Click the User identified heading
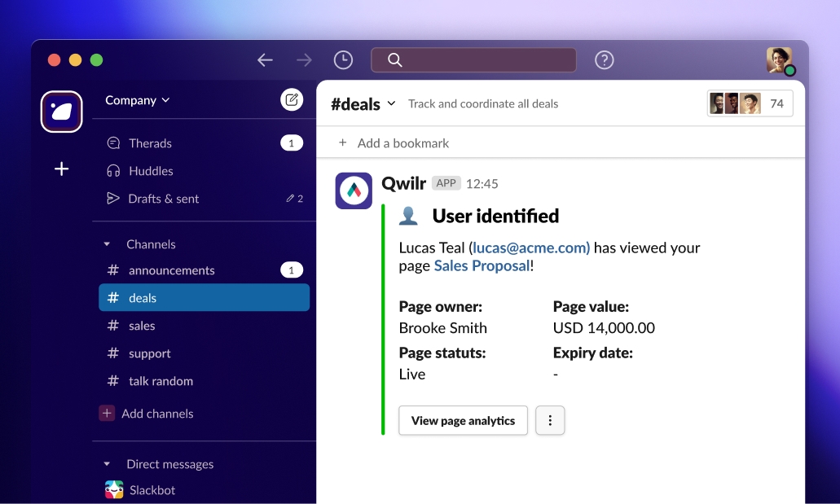 [x=495, y=216]
